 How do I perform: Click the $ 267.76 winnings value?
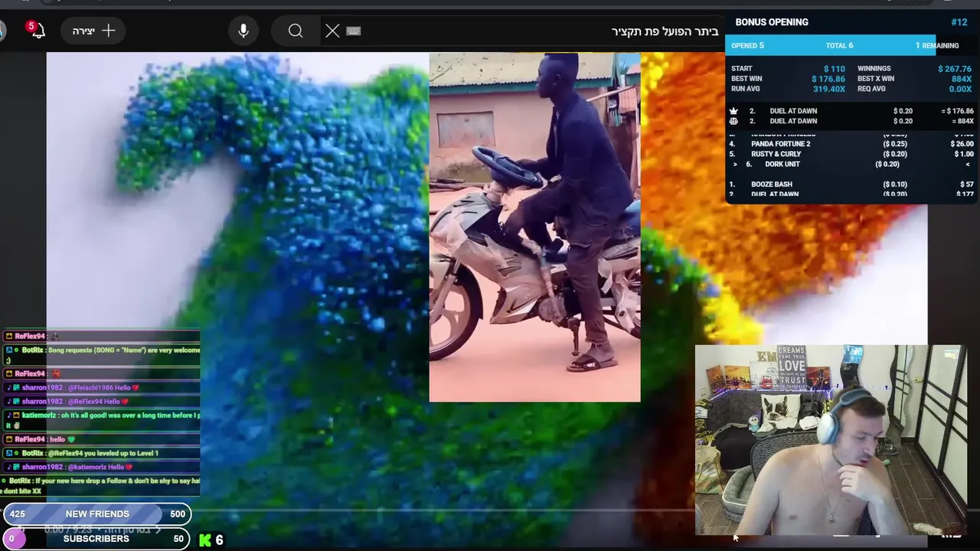955,69
